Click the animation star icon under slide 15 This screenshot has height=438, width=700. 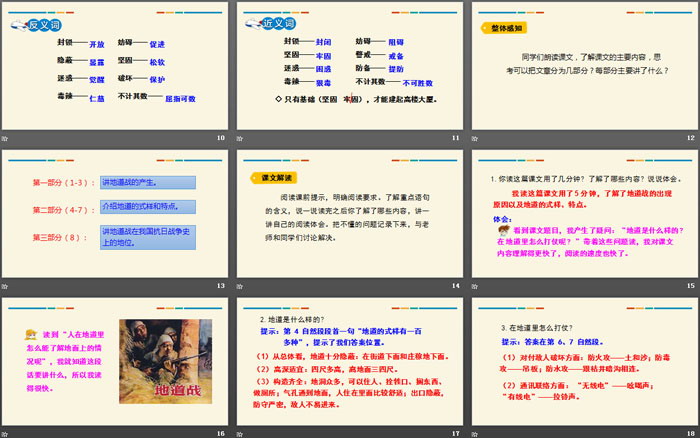[x=475, y=286]
